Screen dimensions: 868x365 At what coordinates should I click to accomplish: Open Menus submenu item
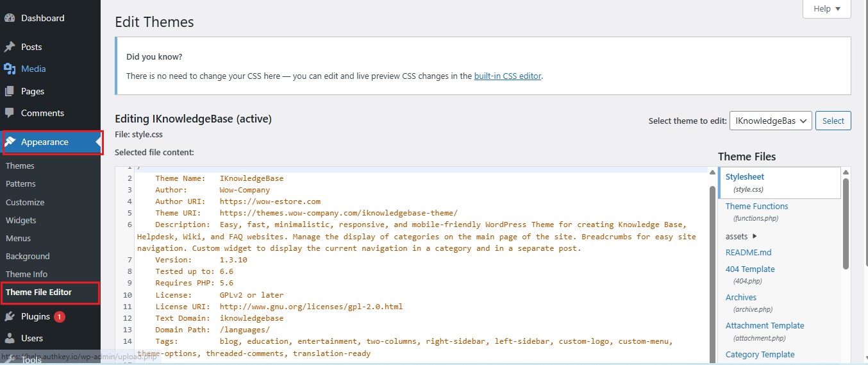coord(19,238)
